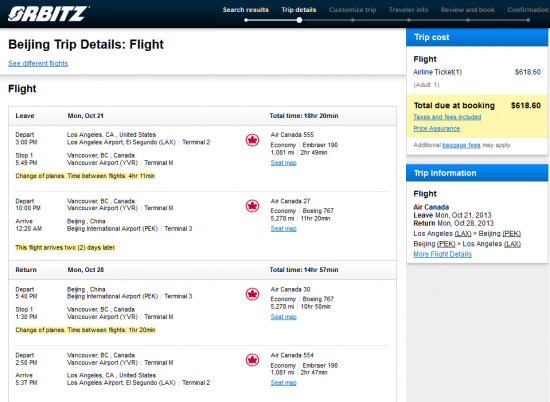Open Seat map for Air Canada 27
The height and width of the screenshot is (402, 550).
tap(283, 229)
